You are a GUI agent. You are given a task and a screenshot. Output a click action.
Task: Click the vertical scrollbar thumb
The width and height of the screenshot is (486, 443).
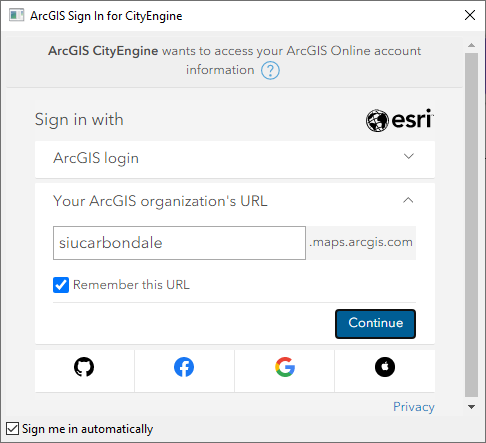pyautogui.click(x=471, y=225)
